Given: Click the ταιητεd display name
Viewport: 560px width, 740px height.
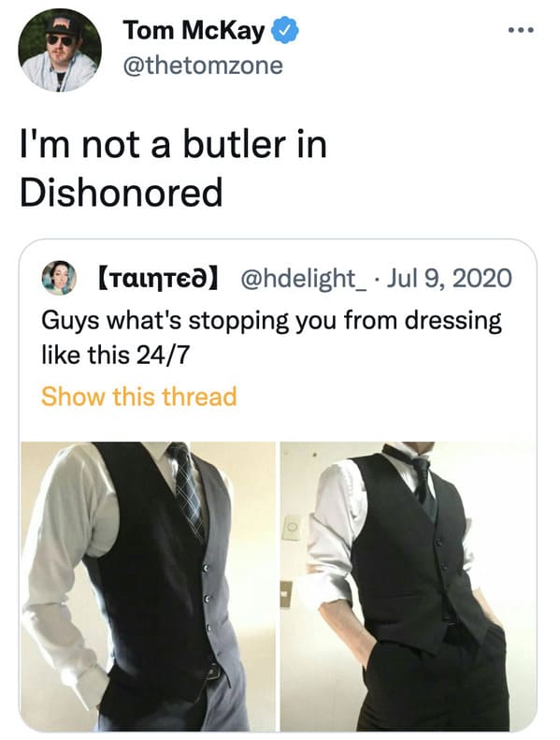Looking at the screenshot, I should coord(158,279).
